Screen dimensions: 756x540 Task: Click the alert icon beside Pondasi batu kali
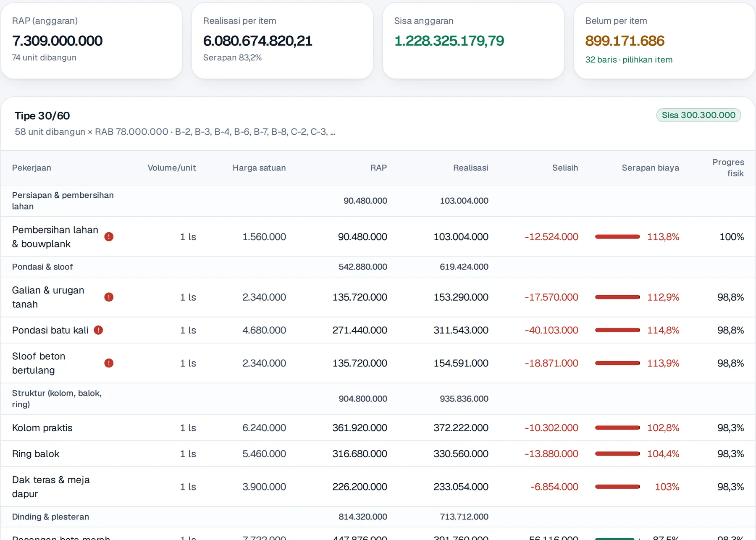[x=98, y=330]
